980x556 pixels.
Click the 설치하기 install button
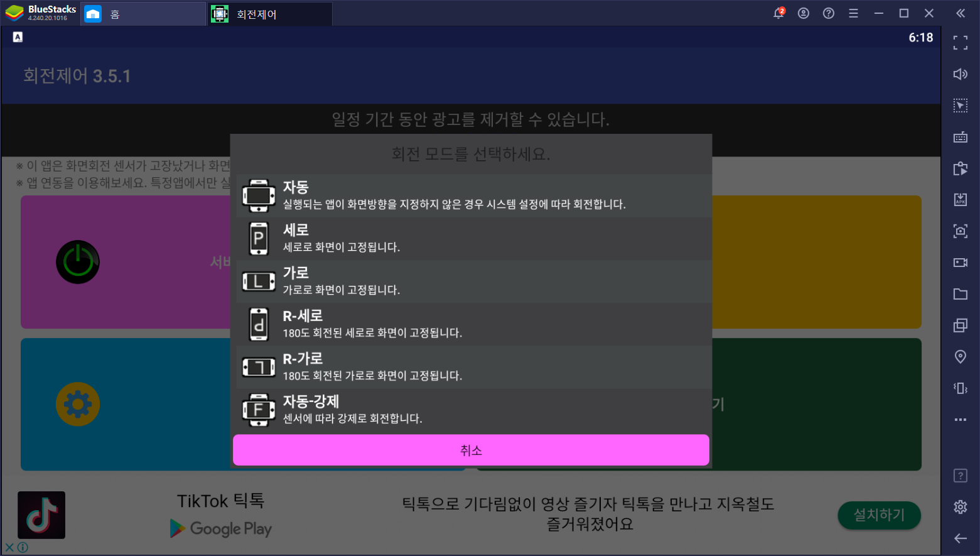coord(879,515)
